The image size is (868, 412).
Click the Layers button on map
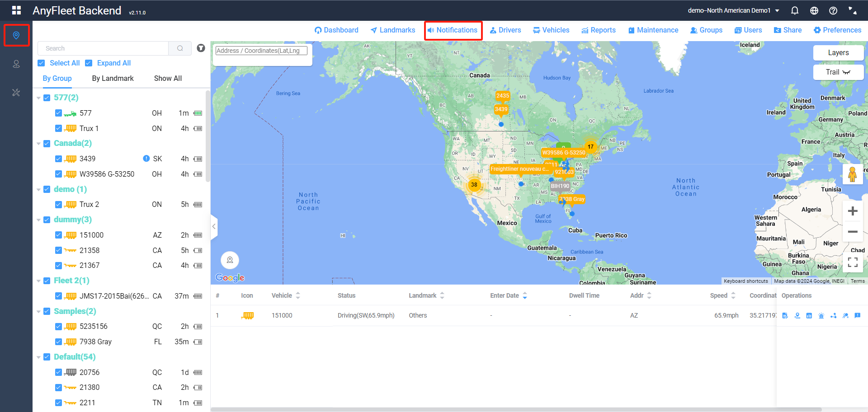point(838,53)
